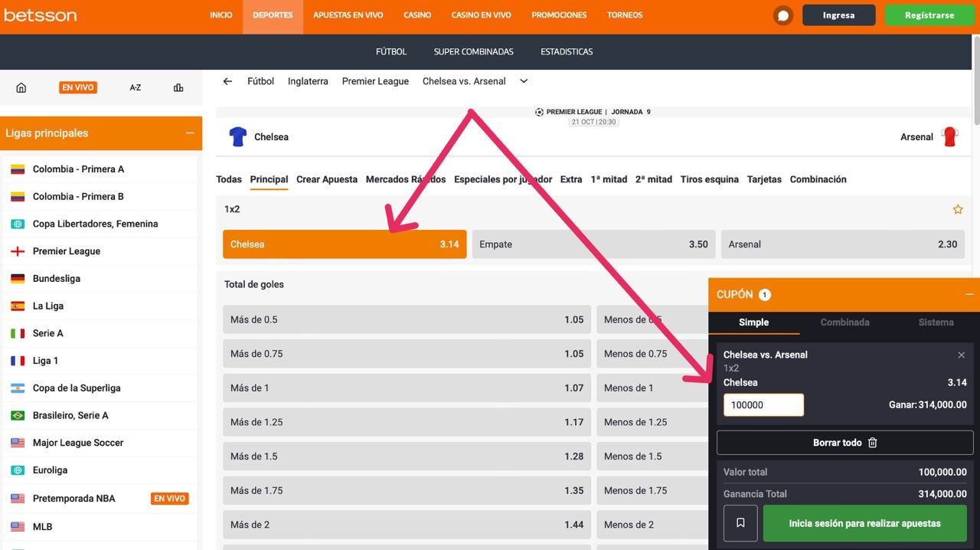Select the Empate 3.50 odds
The height and width of the screenshot is (550, 980).
(x=593, y=244)
